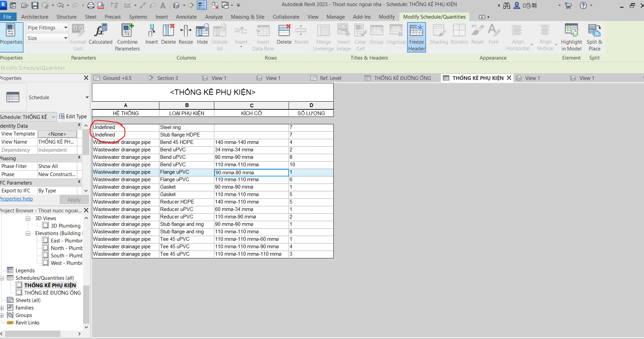This screenshot has width=644, height=339.
Task: Select the Highlight in Model tool
Action: [x=571, y=37]
